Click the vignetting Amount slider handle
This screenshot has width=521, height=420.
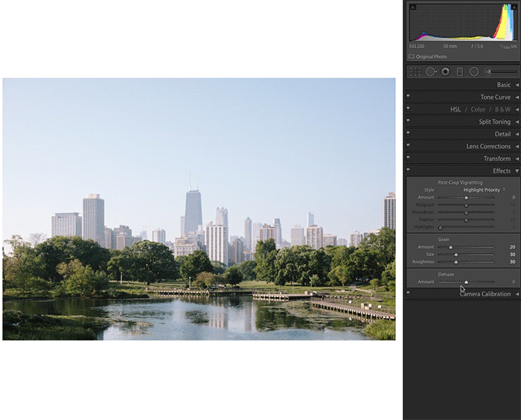pos(466,197)
